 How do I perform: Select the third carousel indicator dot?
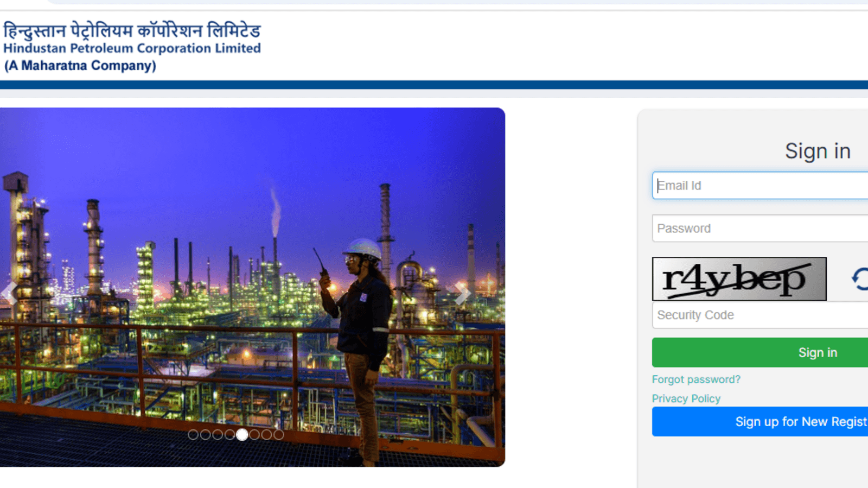(218, 434)
